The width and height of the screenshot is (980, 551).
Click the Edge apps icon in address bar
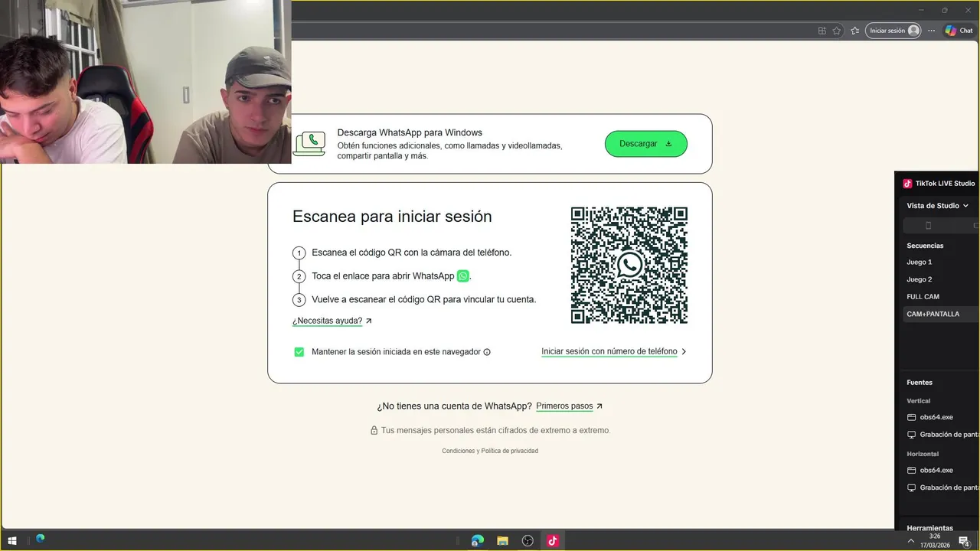click(x=822, y=31)
